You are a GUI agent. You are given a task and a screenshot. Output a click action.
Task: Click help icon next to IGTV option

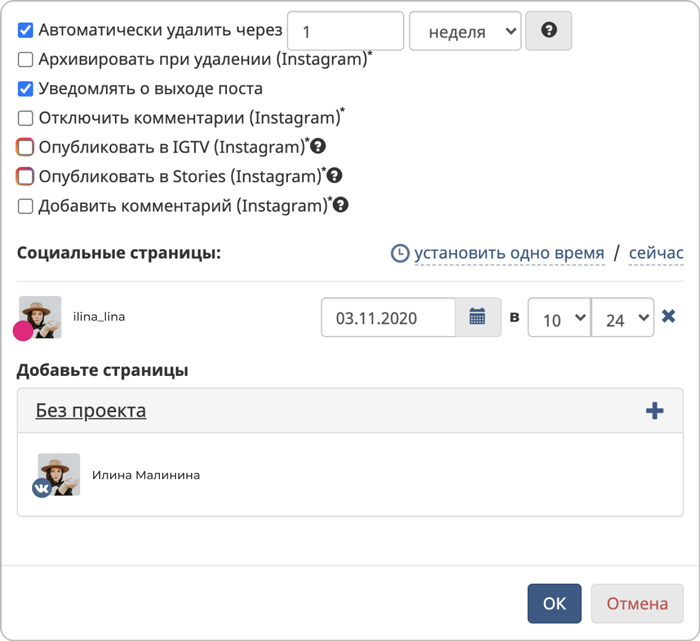point(318,147)
